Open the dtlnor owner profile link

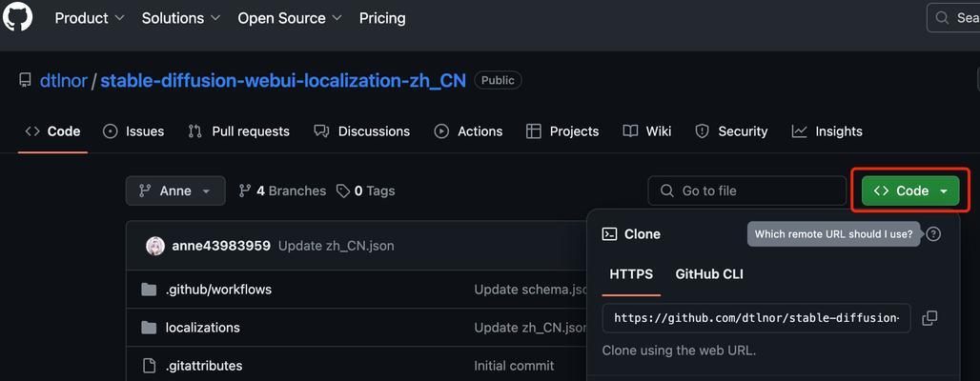pos(64,81)
